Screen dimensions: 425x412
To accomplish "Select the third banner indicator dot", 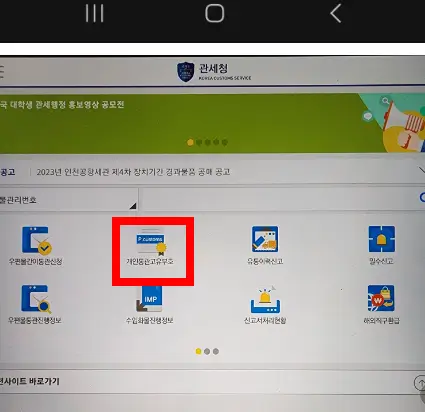I will click(208, 143).
